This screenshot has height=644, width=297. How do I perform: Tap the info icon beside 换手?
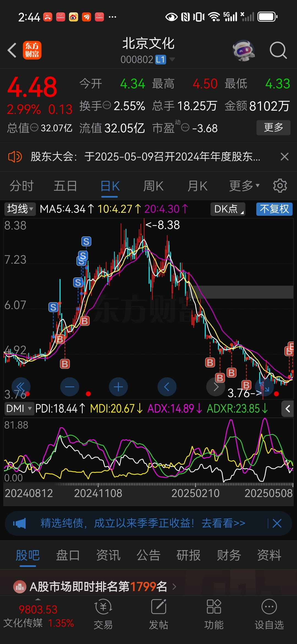click(107, 105)
